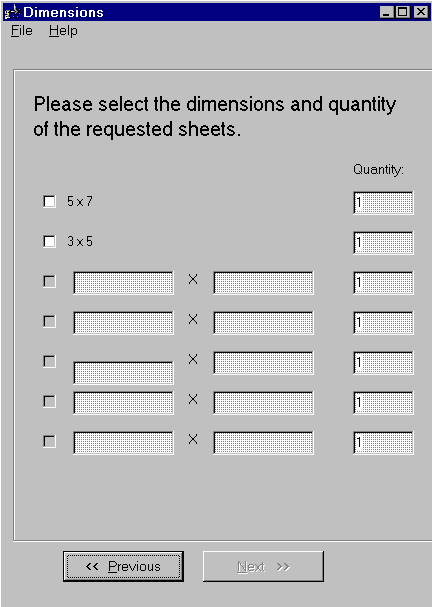
Task: Check the 5 x 7 checkbox
Action: coord(49,202)
